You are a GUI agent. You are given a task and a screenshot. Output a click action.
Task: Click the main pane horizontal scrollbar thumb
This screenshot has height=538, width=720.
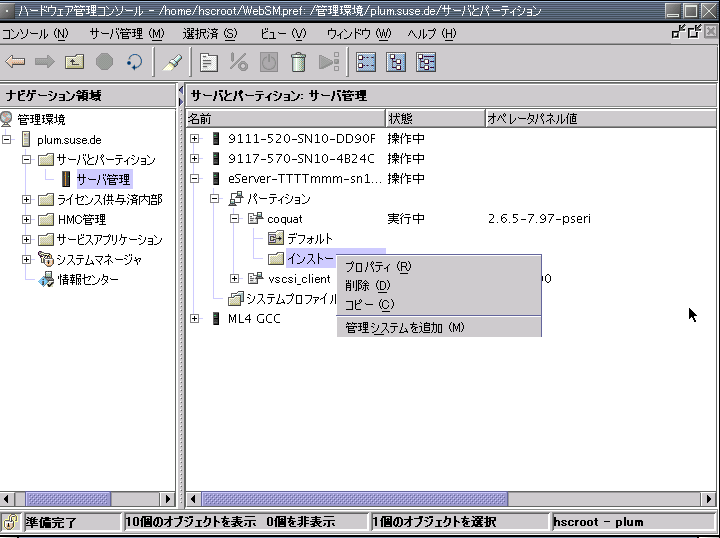coord(355,499)
